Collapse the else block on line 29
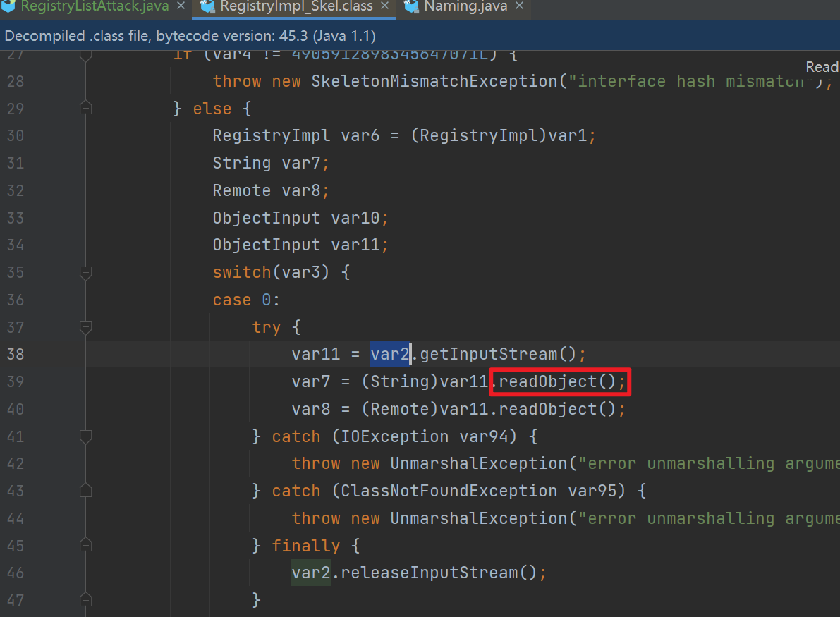 [x=86, y=109]
